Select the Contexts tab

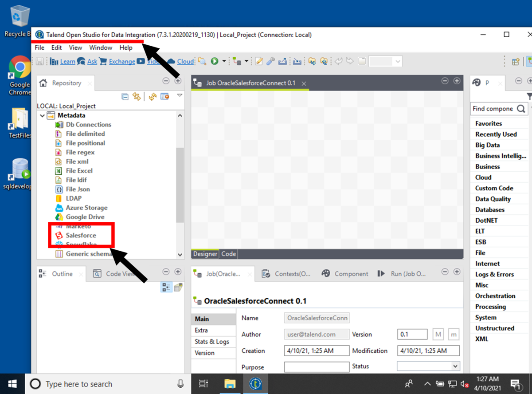coord(286,274)
